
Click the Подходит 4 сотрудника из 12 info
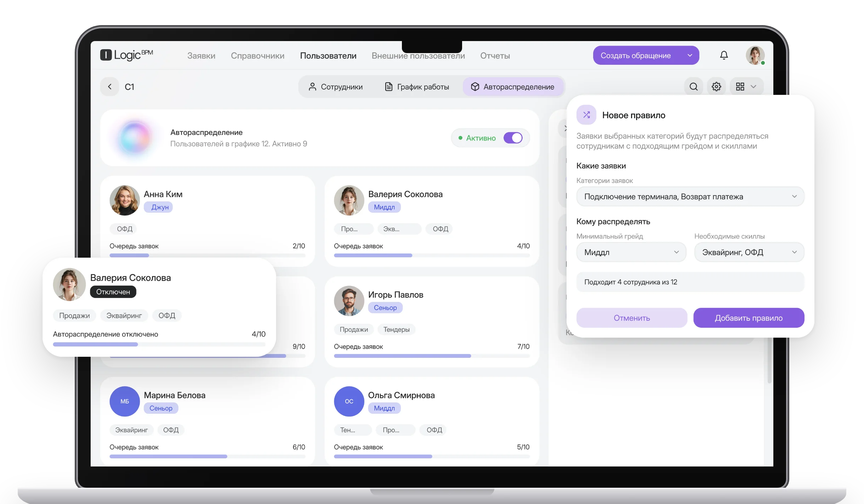690,282
